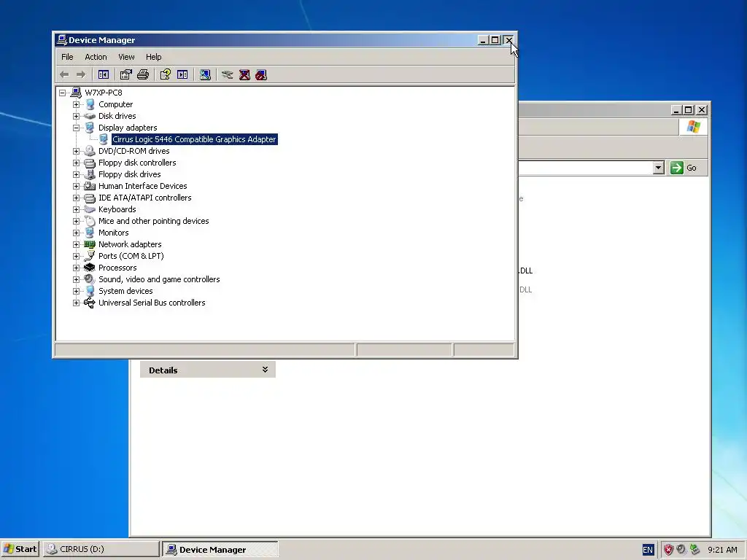Open the Action menu
The image size is (747, 560).
click(96, 57)
